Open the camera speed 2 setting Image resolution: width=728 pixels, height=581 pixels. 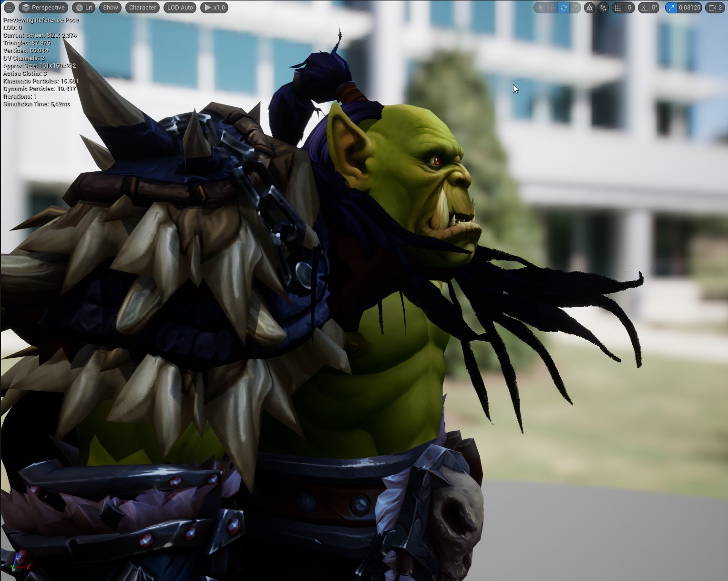tap(715, 8)
